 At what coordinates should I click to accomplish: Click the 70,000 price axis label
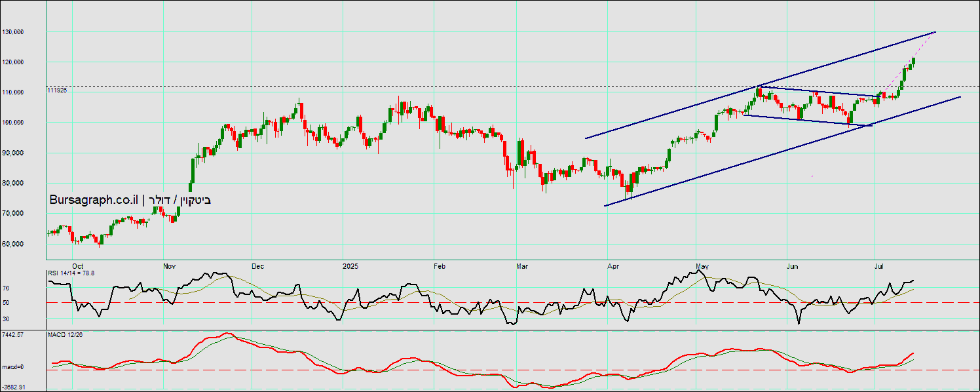coord(14,213)
